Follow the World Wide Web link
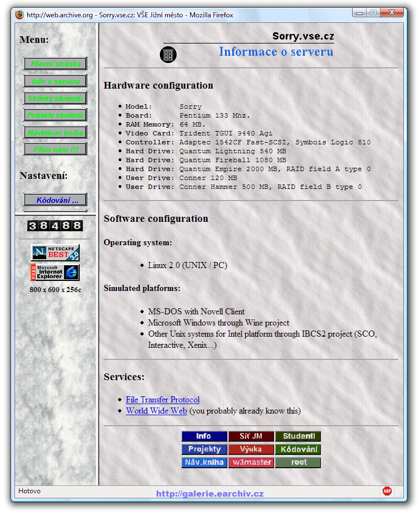The width and height of the screenshot is (420, 515). [157, 411]
